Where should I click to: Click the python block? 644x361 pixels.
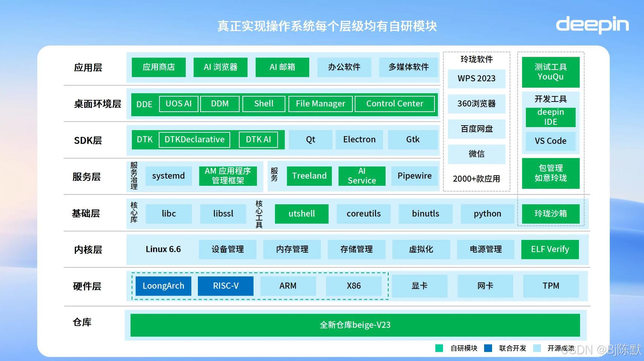coord(487,214)
